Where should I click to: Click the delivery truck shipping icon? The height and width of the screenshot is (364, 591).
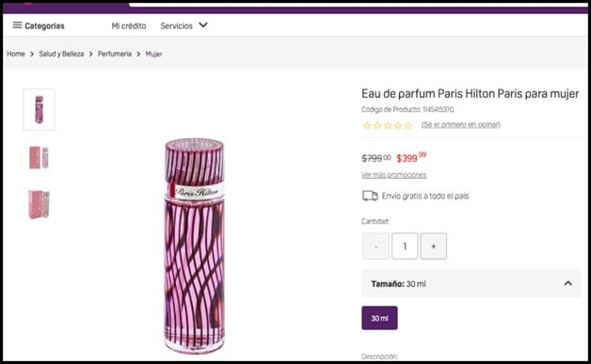pos(370,196)
